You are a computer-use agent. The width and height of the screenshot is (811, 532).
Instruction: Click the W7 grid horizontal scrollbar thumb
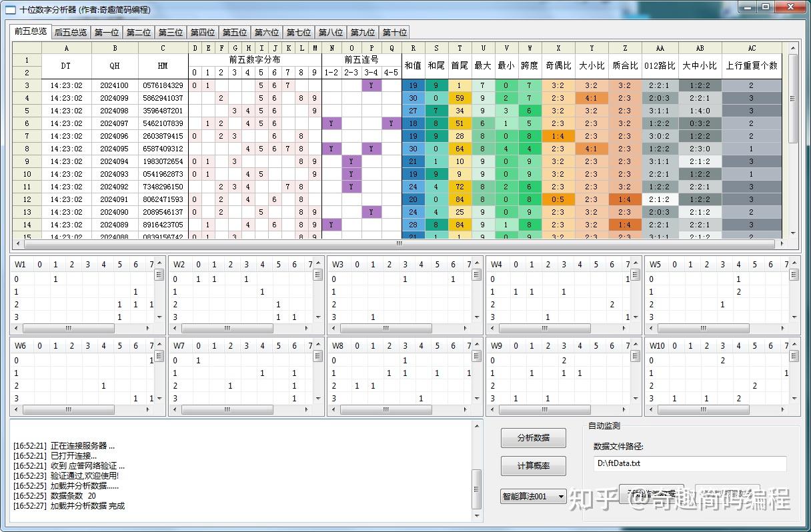pyautogui.click(x=227, y=409)
